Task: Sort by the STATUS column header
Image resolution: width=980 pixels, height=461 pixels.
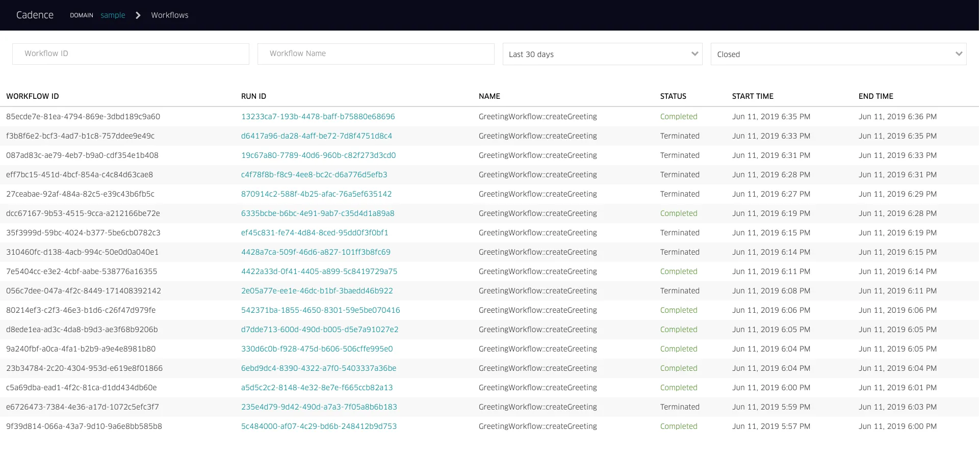Action: click(673, 96)
